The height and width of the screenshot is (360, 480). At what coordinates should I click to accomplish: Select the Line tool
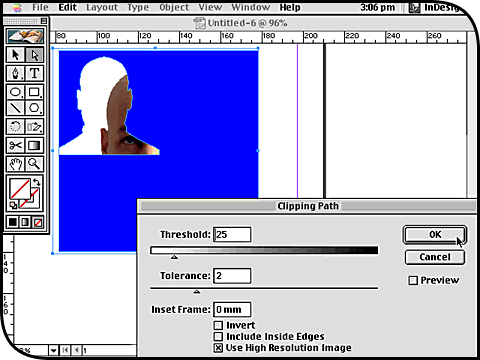16,108
